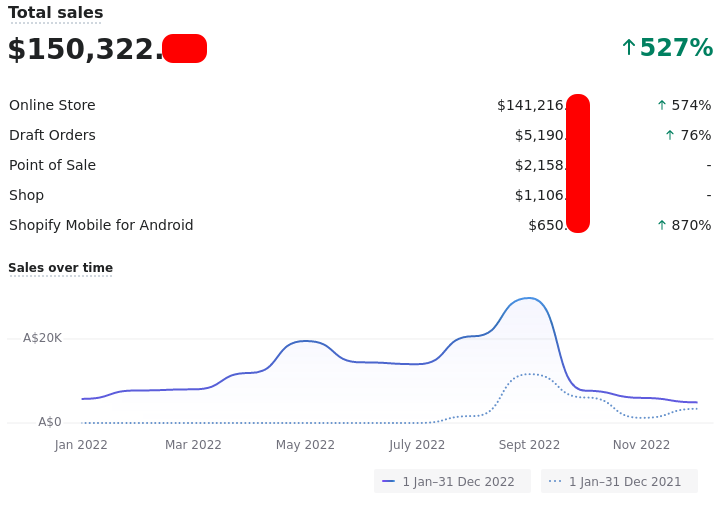Click the dotted line 2021 legend icon
This screenshot has height=505, width=724.
[555, 482]
